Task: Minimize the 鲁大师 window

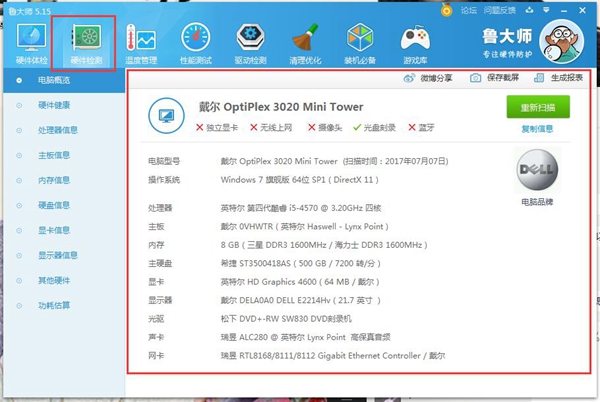Action: 564,11
